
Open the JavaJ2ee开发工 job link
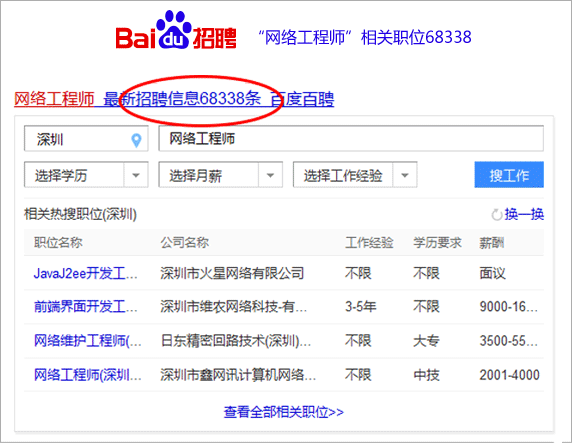86,273
